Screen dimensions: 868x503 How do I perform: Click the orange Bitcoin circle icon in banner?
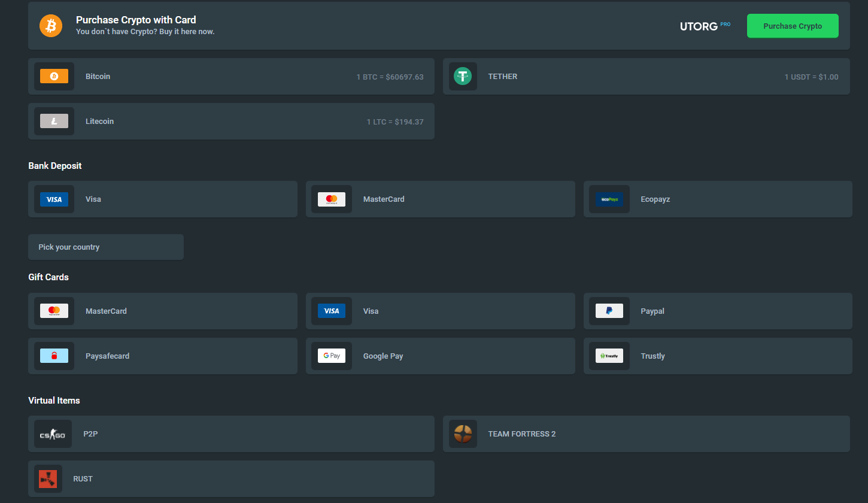51,26
